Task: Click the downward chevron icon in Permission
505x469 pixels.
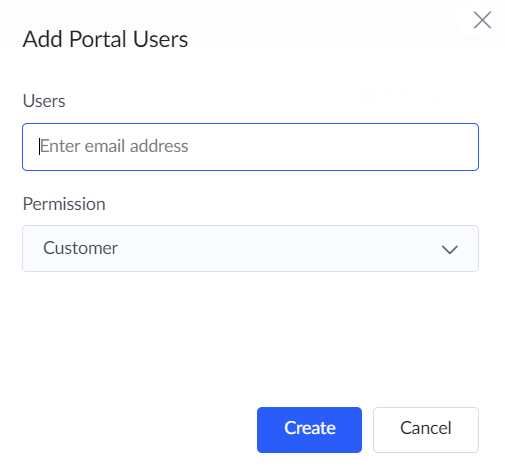Action: pos(450,249)
